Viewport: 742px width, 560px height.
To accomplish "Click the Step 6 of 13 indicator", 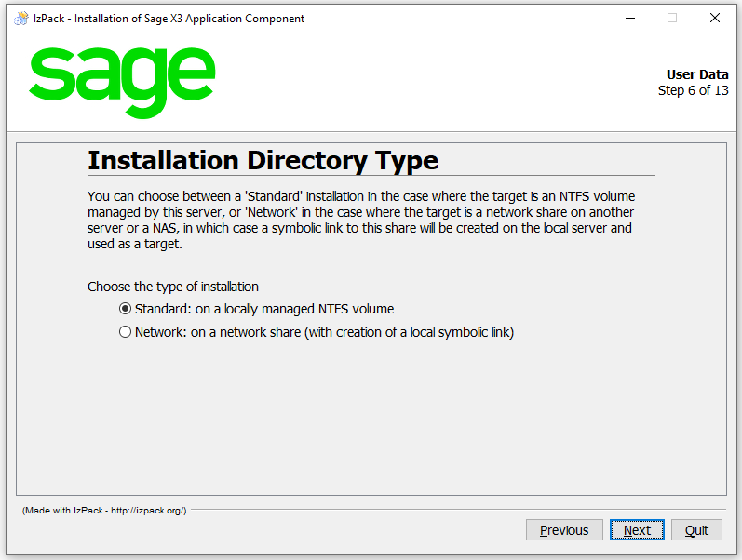I will pyautogui.click(x=693, y=90).
